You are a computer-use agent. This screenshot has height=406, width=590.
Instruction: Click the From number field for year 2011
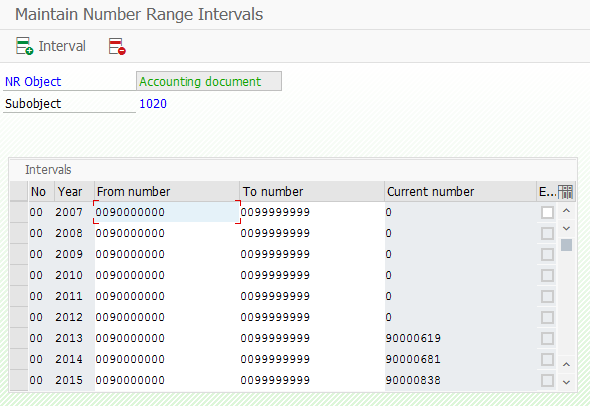click(x=167, y=297)
